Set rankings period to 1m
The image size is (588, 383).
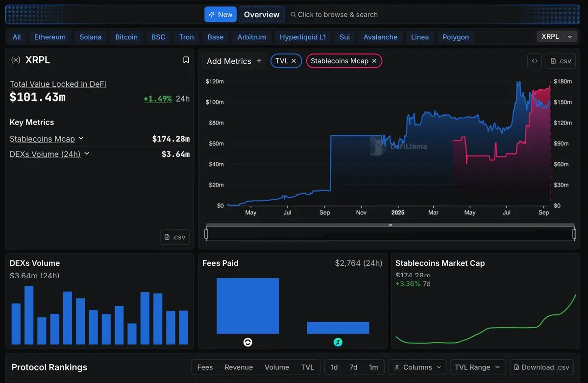click(373, 367)
